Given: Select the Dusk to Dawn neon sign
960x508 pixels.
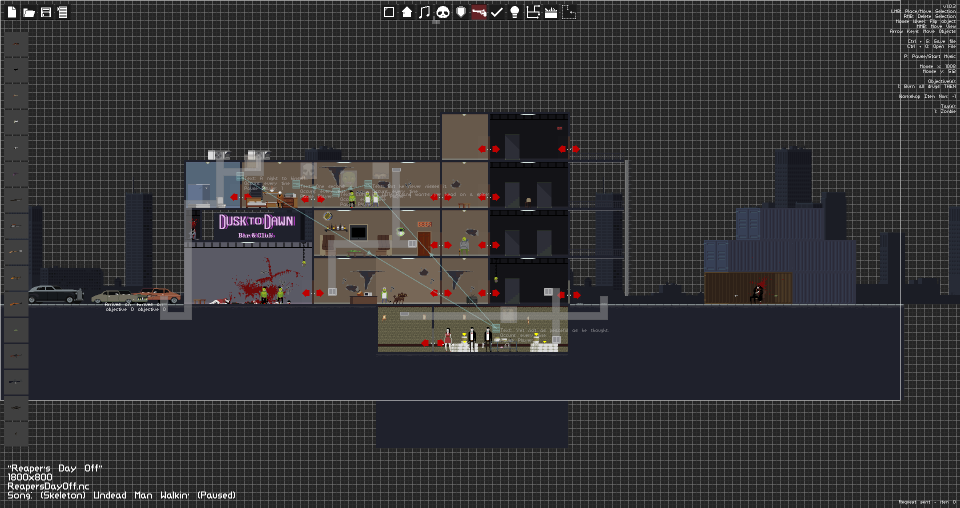Looking at the screenshot, I should coord(257,226).
